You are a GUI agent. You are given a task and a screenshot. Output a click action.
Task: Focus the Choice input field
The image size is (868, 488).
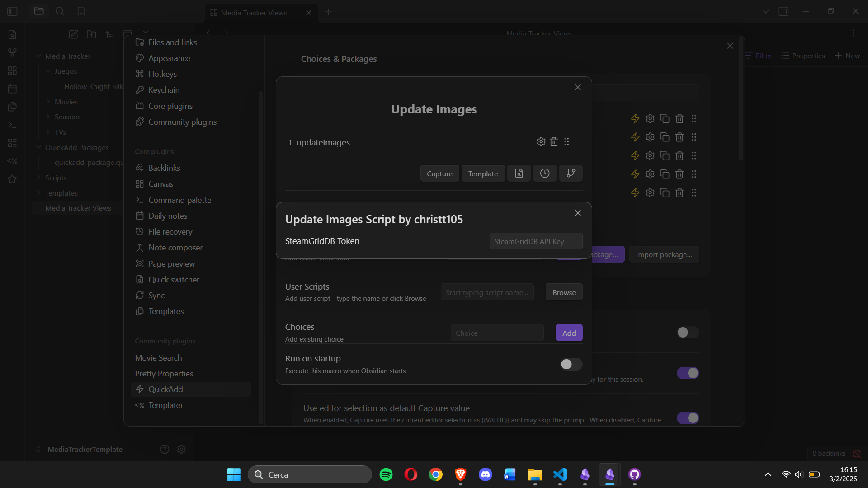point(497,333)
